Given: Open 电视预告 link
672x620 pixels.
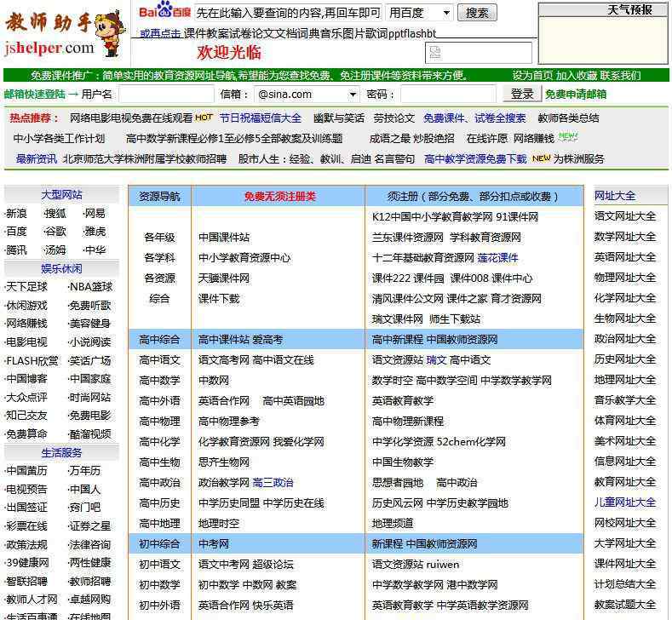Looking at the screenshot, I should pos(26,490).
